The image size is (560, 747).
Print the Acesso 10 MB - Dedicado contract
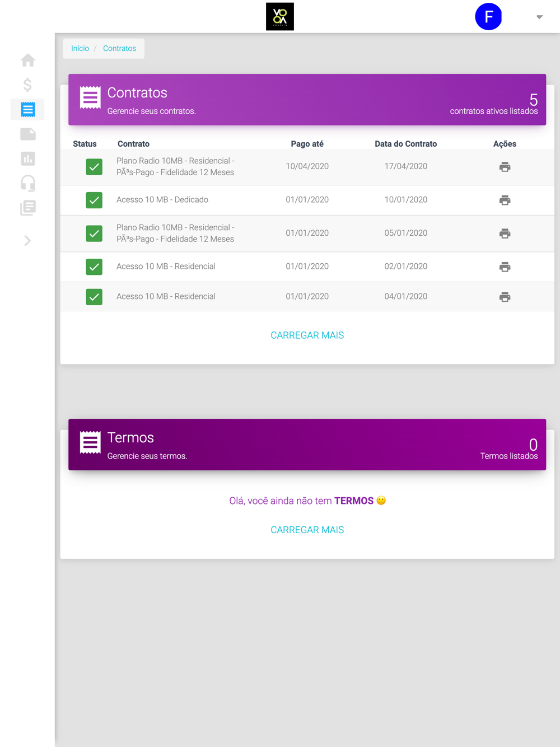point(505,200)
